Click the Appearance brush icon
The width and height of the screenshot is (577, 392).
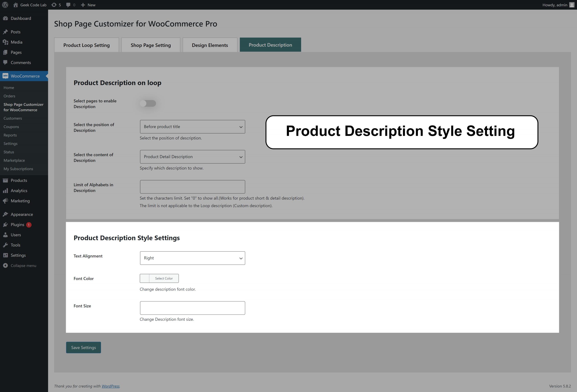(x=5, y=214)
